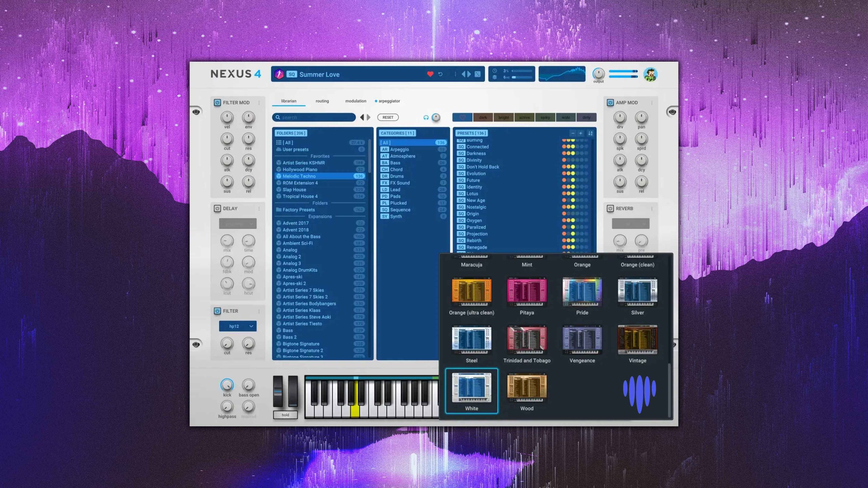Toggle Filter power button

click(x=217, y=311)
